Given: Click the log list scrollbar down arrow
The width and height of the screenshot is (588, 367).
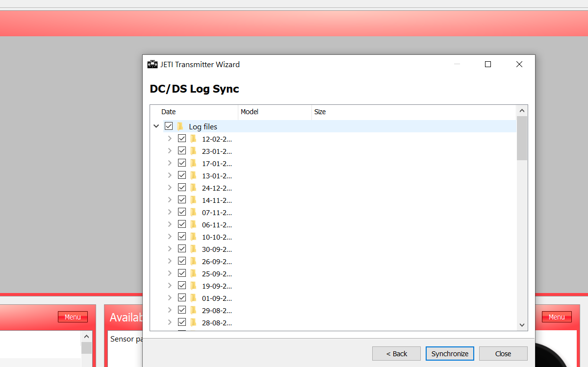Looking at the screenshot, I should tap(522, 325).
